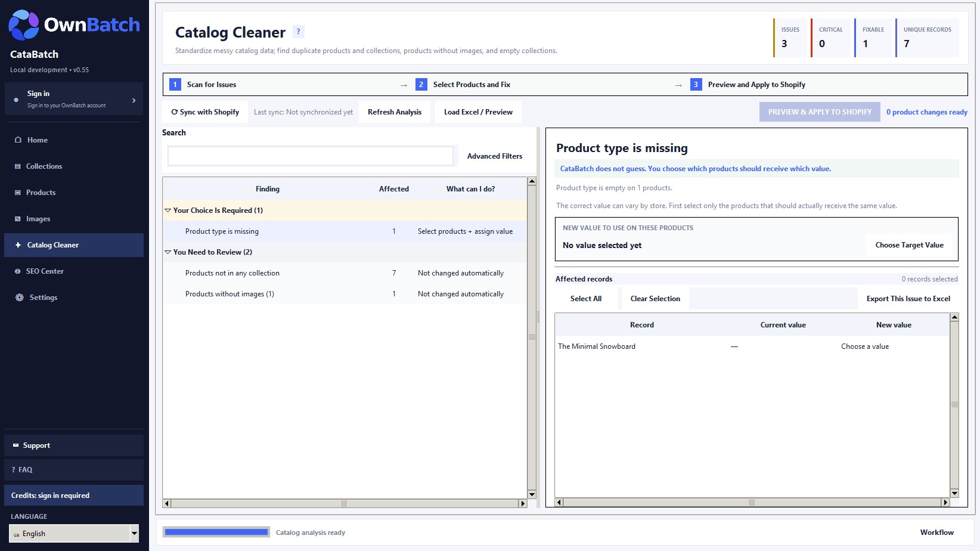The image size is (980, 551).
Task: Open Collections in the sidebar
Action: [x=74, y=166]
